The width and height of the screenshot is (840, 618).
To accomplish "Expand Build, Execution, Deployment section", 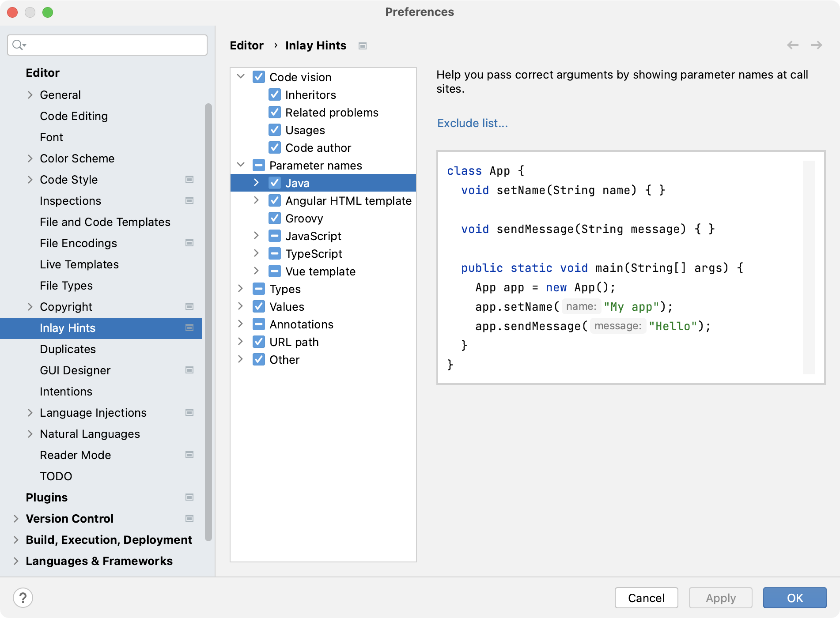I will coord(16,540).
